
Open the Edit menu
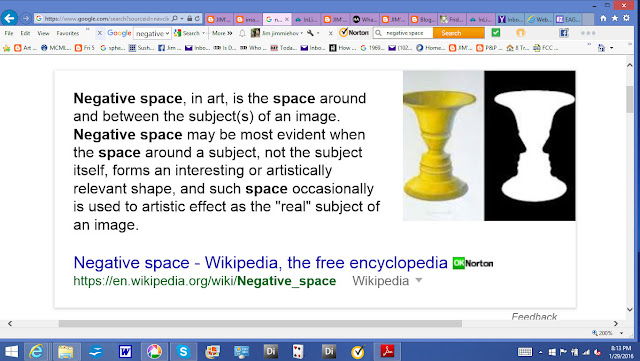click(x=25, y=33)
